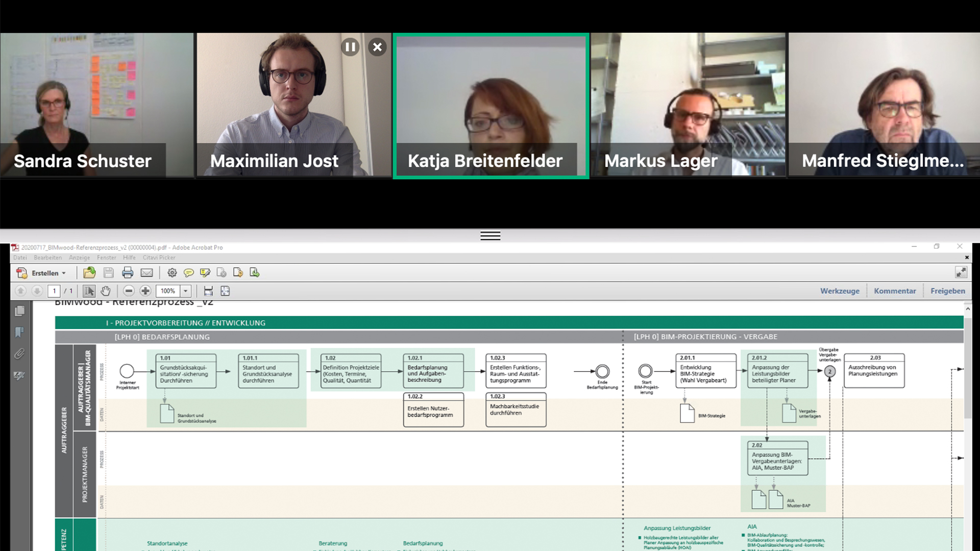Open the Fenster menu
The height and width of the screenshot is (551, 980).
[x=107, y=258]
